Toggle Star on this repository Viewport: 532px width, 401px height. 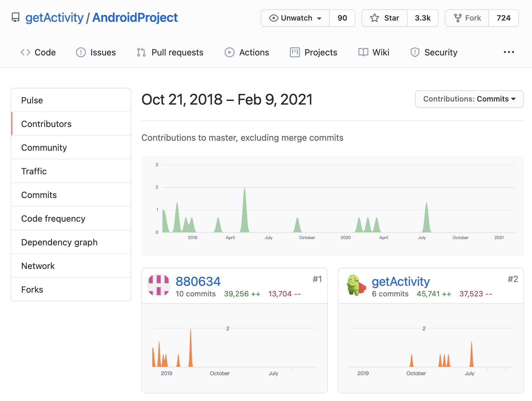coord(385,18)
